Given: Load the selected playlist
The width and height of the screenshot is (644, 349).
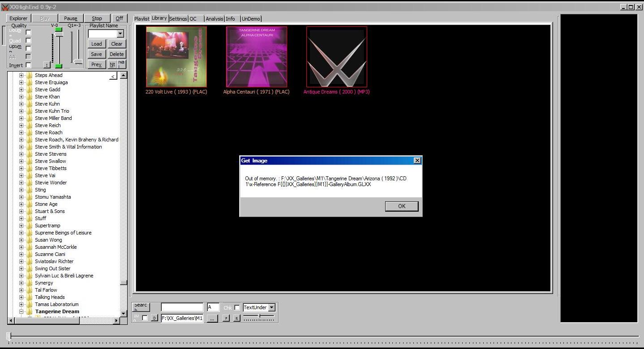Looking at the screenshot, I should tap(97, 44).
